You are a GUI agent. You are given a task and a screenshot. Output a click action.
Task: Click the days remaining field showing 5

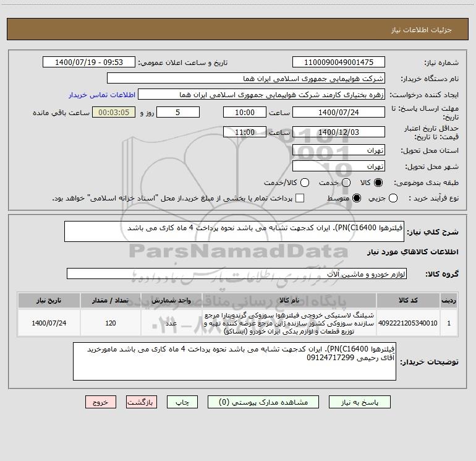pyautogui.click(x=178, y=112)
